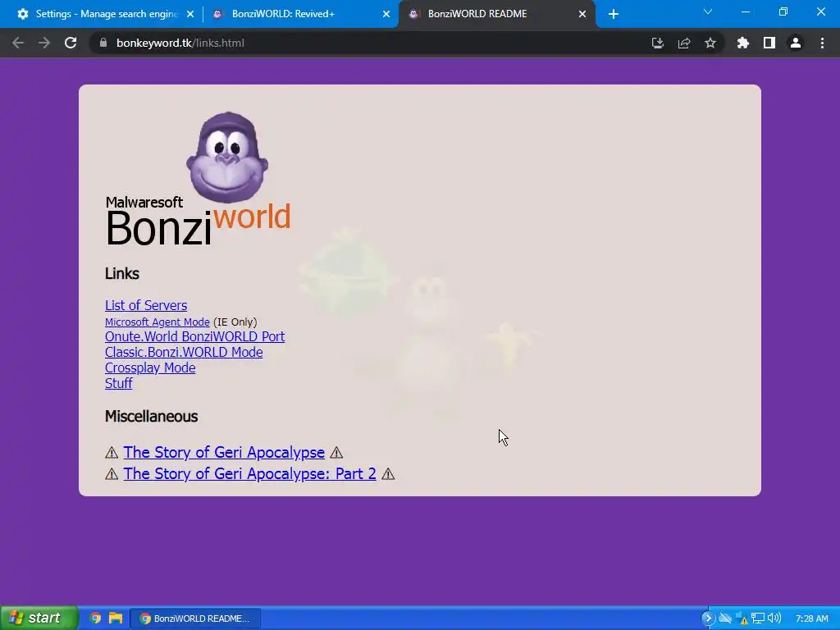Image resolution: width=840 pixels, height=630 pixels.
Task: Go forward to the next page
Action: point(44,43)
